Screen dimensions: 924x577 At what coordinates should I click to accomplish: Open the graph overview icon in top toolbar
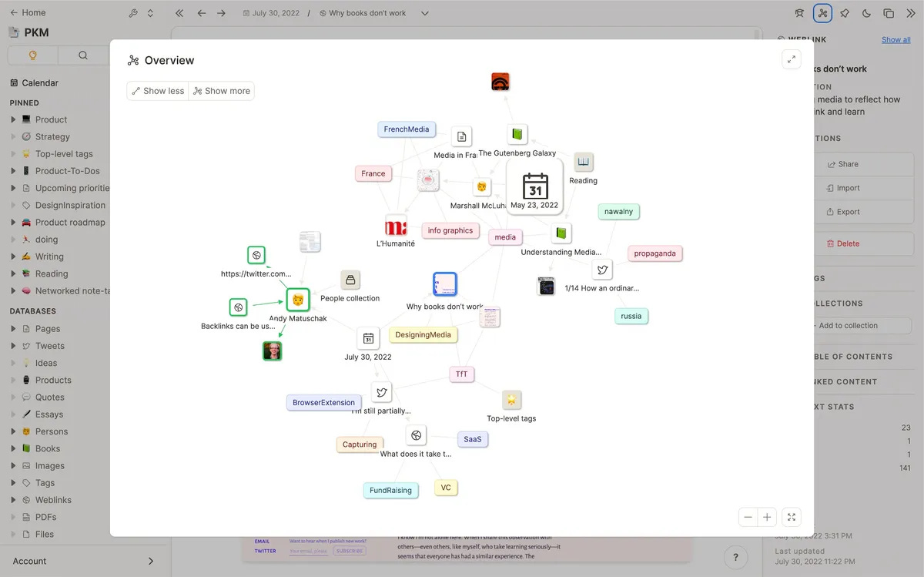(822, 13)
